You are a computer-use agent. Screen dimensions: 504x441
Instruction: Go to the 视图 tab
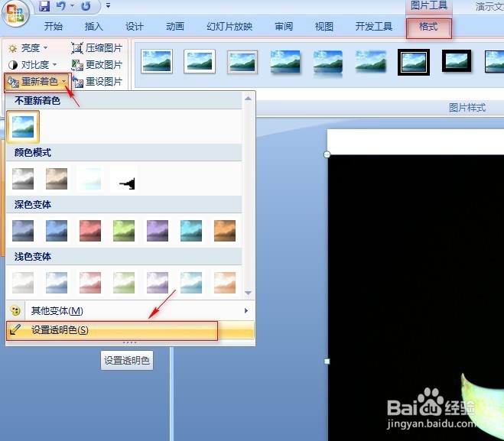324,26
